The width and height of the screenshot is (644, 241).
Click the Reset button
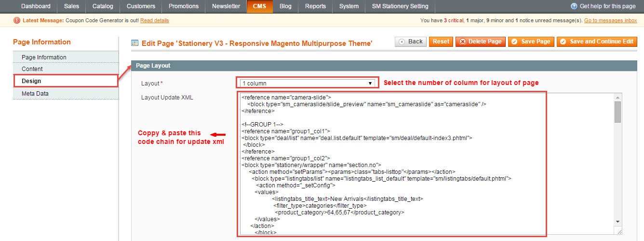point(441,42)
